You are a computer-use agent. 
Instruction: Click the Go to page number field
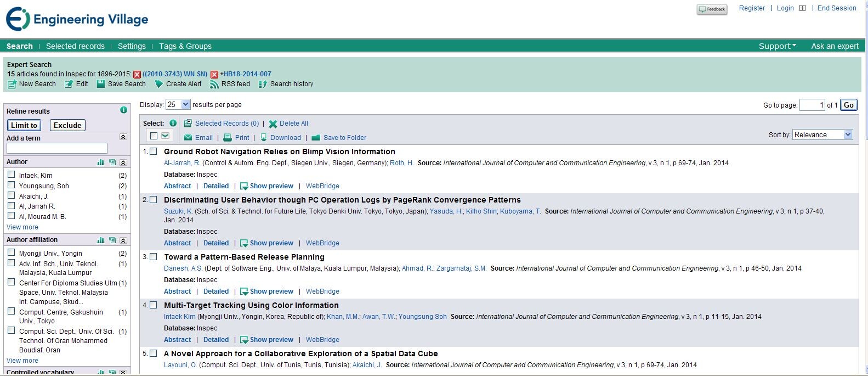[812, 105]
